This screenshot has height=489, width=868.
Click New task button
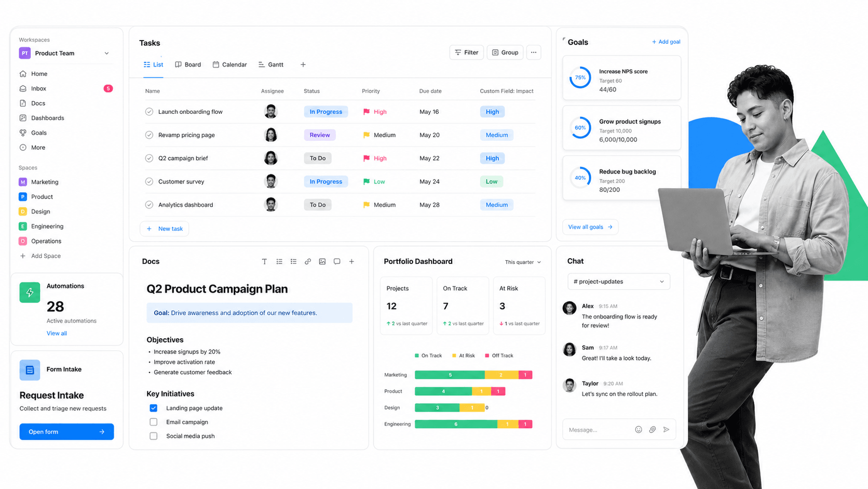coord(165,229)
